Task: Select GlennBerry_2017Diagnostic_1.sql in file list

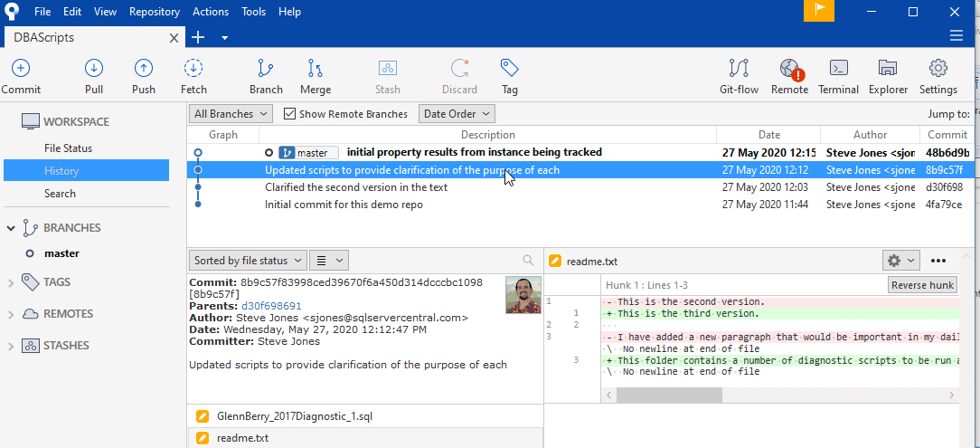Action: 294,416
